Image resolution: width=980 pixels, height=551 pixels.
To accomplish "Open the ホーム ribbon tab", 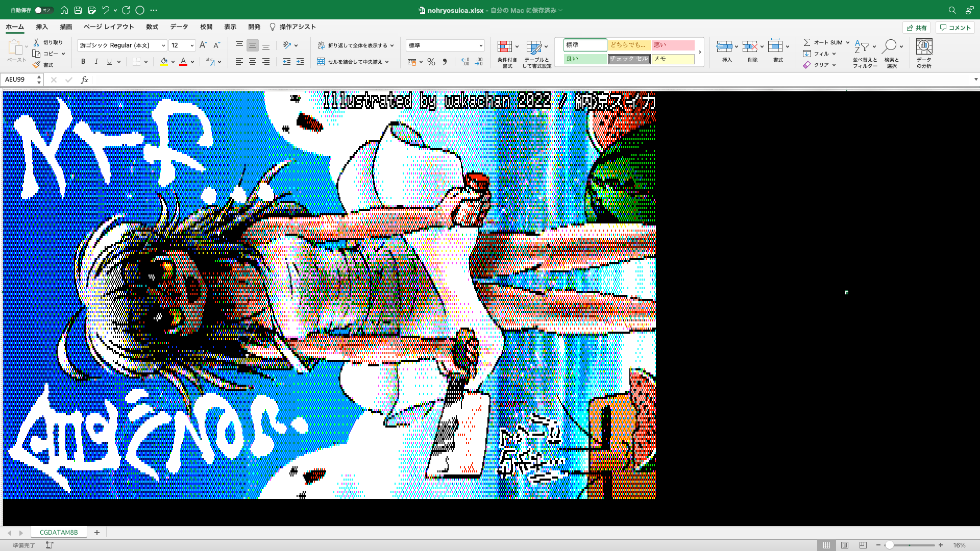I will [x=15, y=27].
